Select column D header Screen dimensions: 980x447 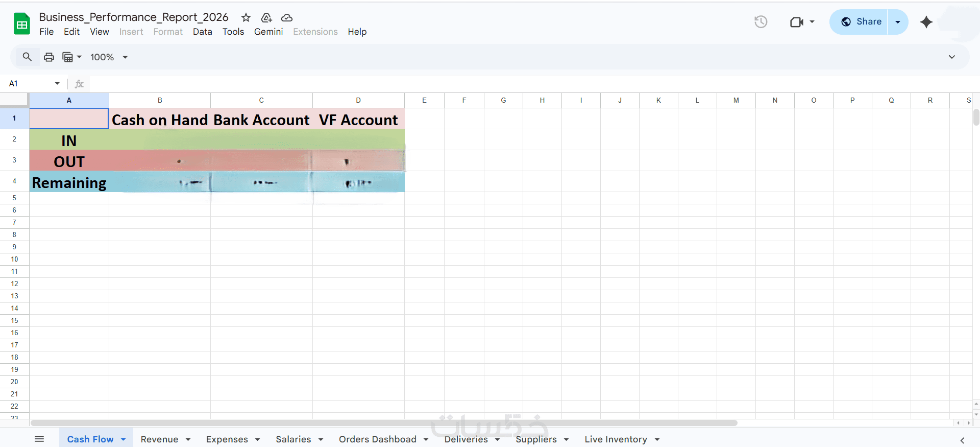(358, 100)
